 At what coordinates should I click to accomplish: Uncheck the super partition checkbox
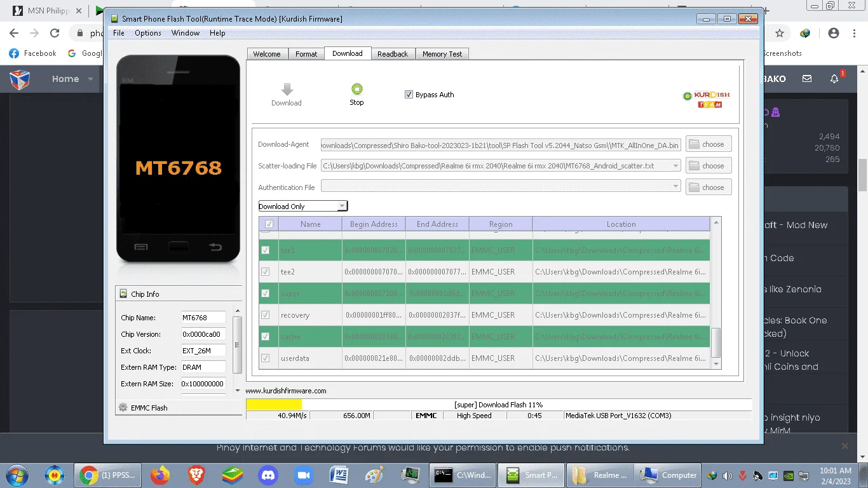pyautogui.click(x=266, y=294)
